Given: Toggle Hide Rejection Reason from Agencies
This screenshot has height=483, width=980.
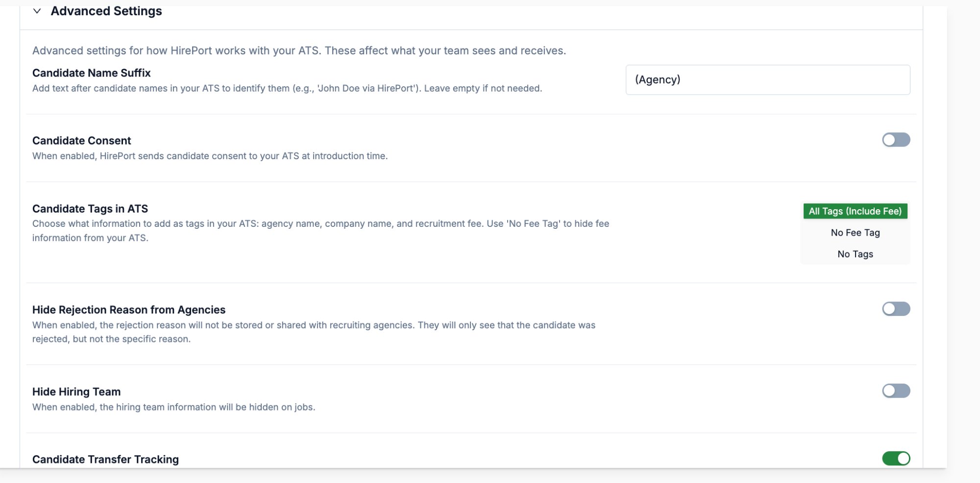Looking at the screenshot, I should (x=896, y=309).
